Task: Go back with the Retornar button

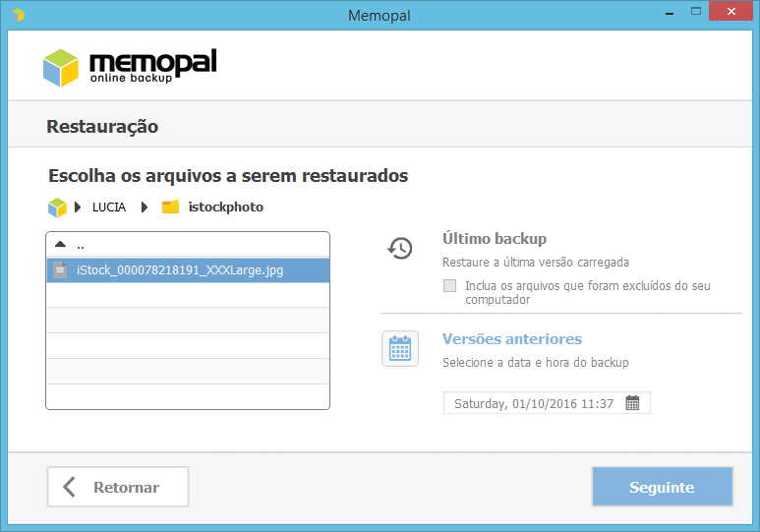Action: pos(118,487)
